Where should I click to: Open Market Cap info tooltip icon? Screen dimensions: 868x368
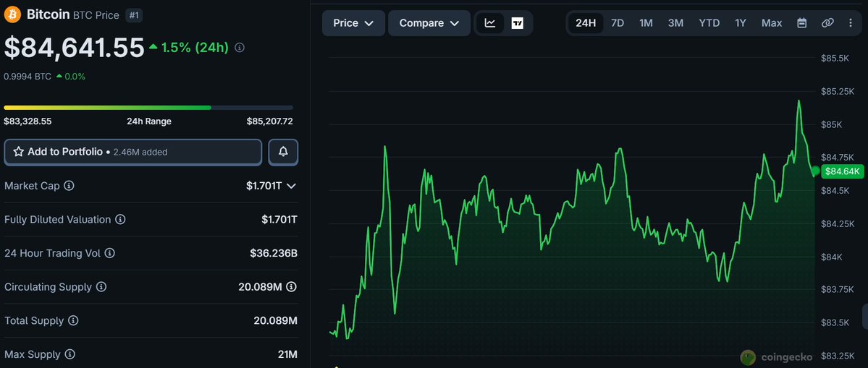[x=69, y=187]
